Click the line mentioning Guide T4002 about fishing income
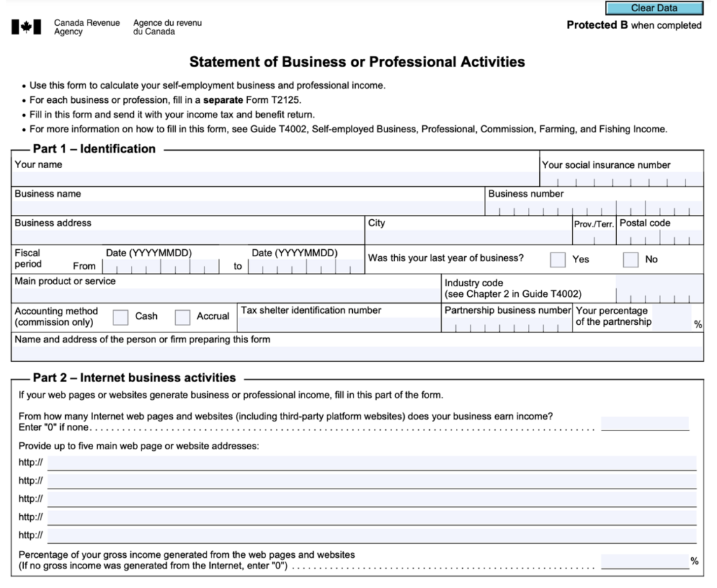The image size is (717, 588). [348, 129]
